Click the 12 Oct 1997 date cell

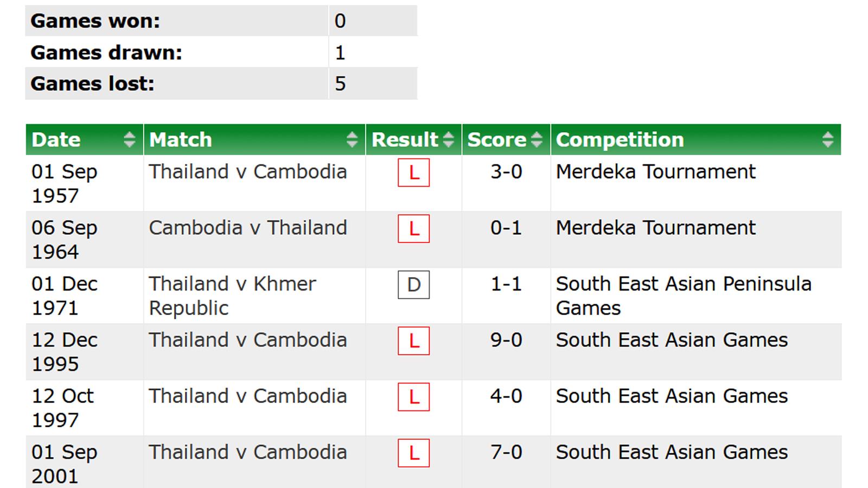tap(62, 408)
